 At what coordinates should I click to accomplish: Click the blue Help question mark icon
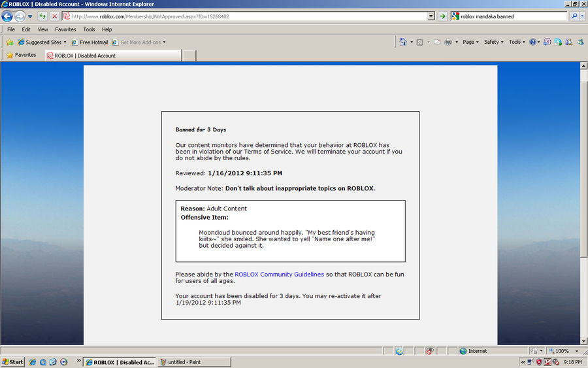click(x=532, y=42)
